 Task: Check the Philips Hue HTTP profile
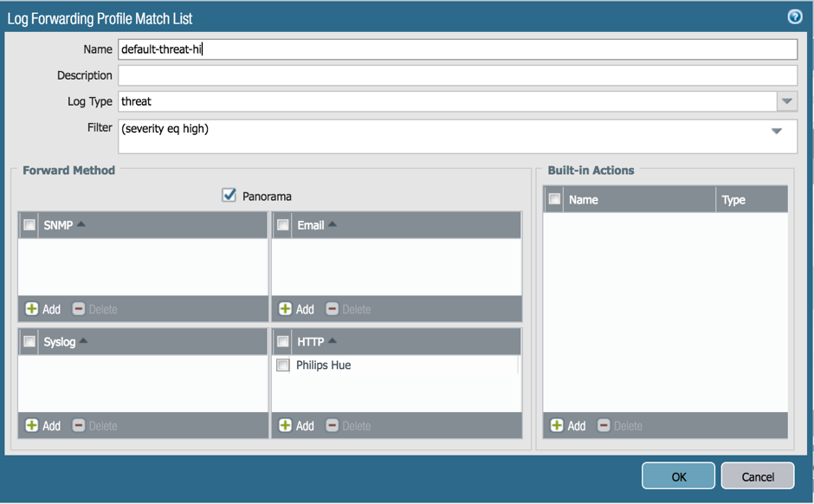[283, 365]
